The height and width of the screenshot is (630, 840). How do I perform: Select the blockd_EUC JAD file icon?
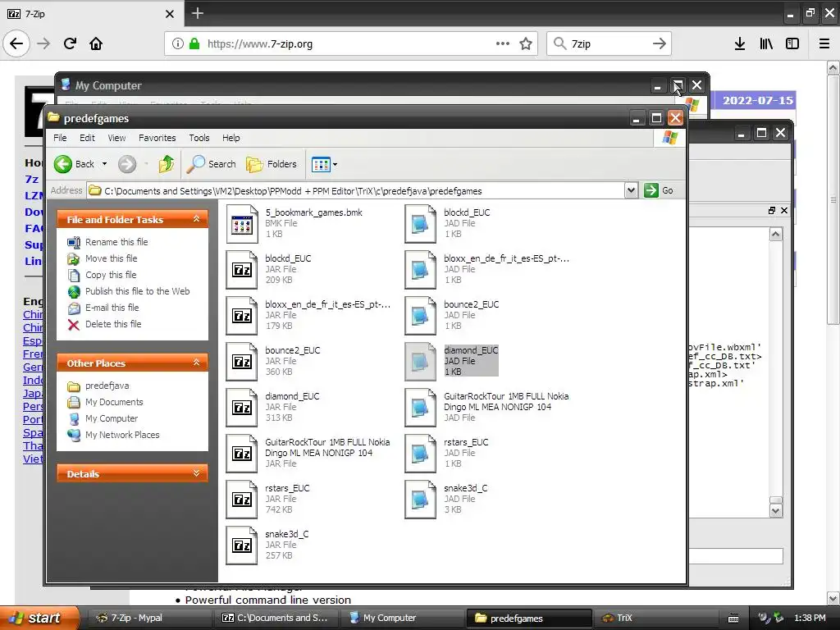(x=421, y=224)
